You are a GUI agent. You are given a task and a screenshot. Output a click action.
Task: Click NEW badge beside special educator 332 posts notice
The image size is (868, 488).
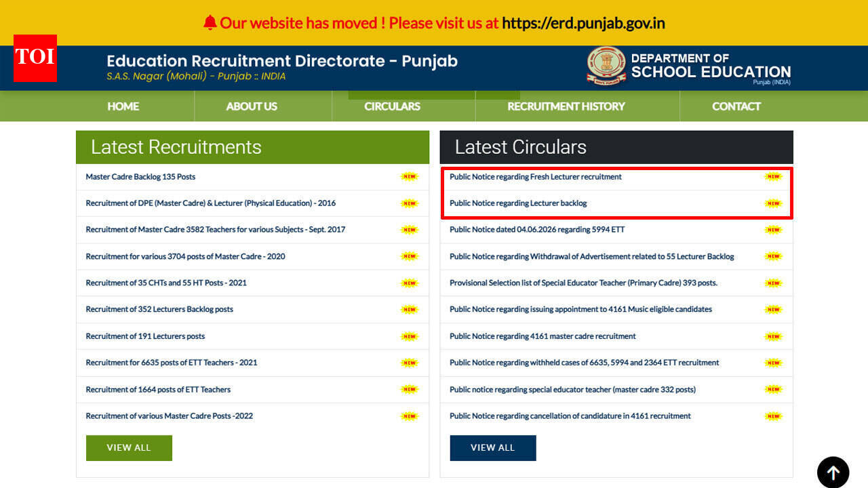[773, 390]
